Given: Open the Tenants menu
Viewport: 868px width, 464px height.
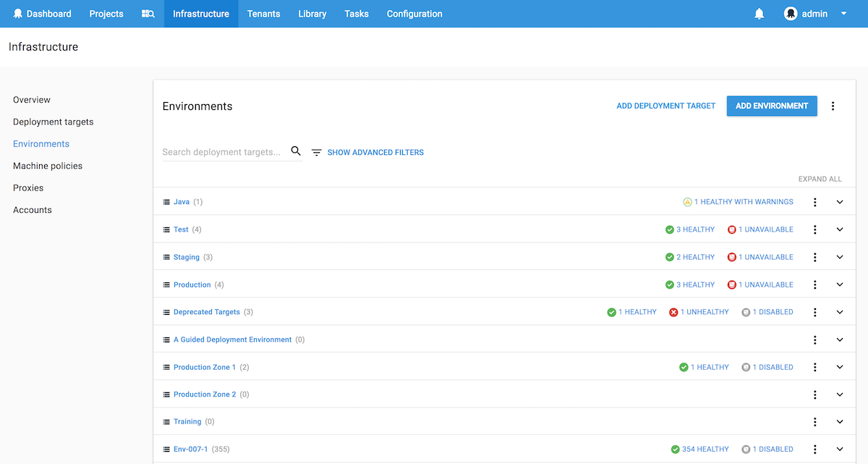Looking at the screenshot, I should (x=263, y=14).
